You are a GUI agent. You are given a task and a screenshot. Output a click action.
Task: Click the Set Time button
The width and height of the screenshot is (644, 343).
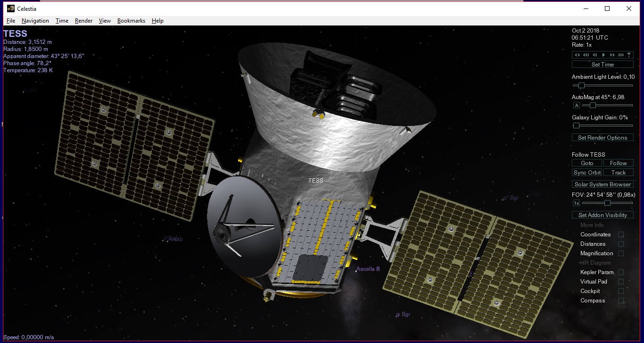(603, 65)
